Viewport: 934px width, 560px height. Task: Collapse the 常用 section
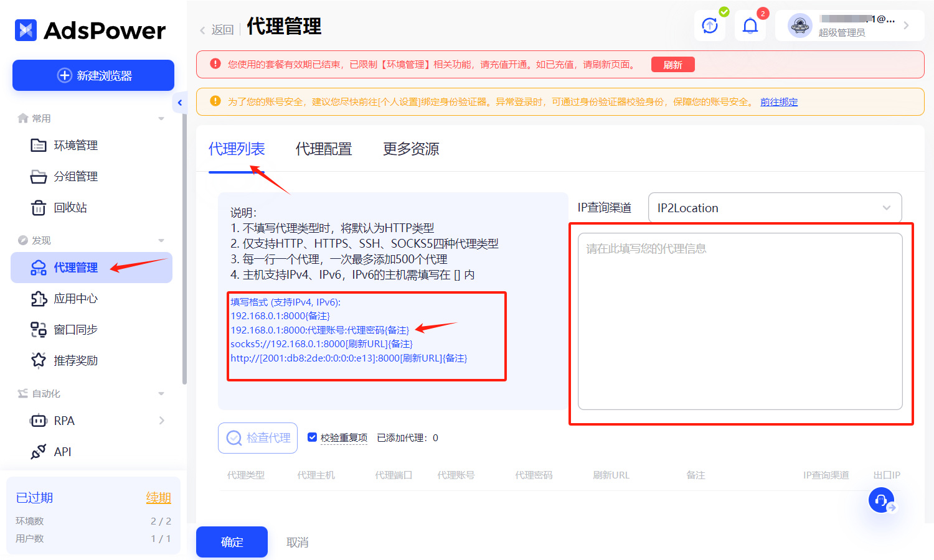(161, 118)
